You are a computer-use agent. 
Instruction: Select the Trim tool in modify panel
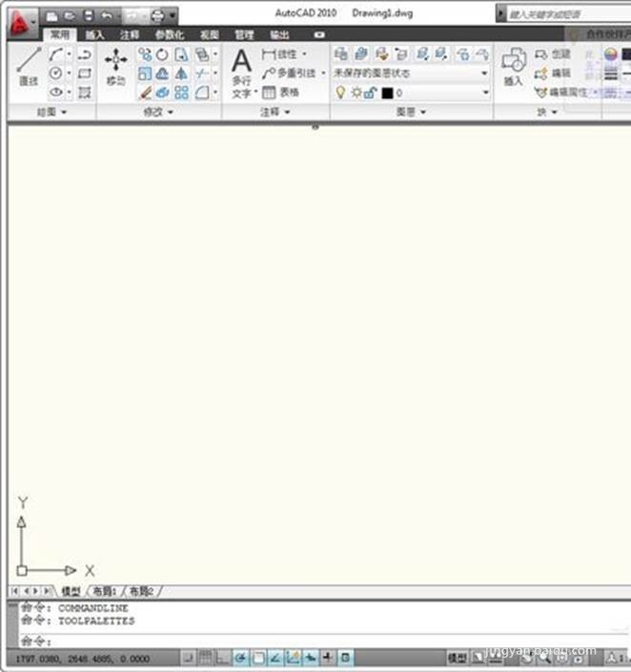(x=201, y=73)
